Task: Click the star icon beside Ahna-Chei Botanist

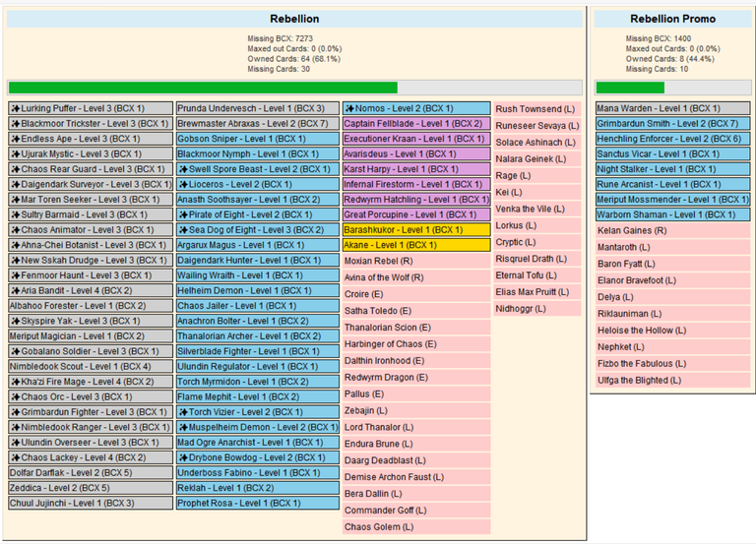Action: (16, 245)
